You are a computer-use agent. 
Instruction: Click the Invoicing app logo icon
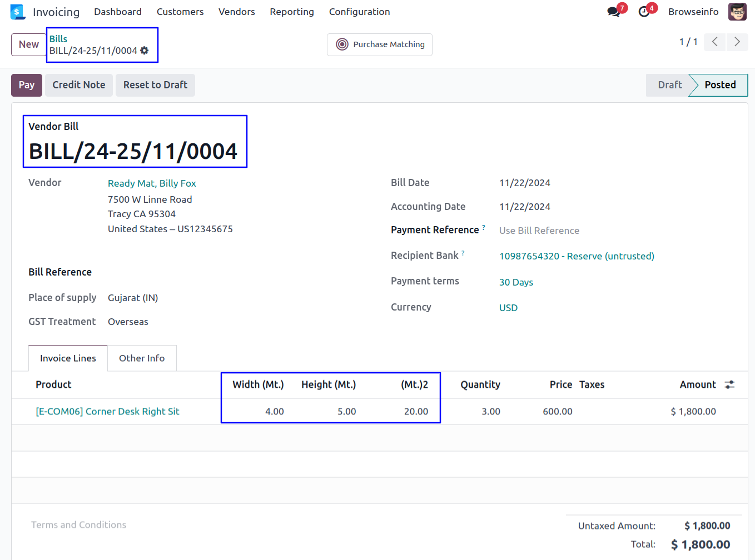click(x=17, y=12)
